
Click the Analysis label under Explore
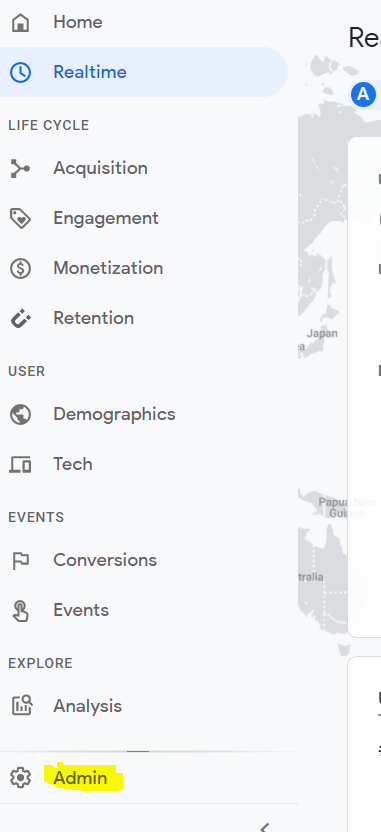click(88, 706)
